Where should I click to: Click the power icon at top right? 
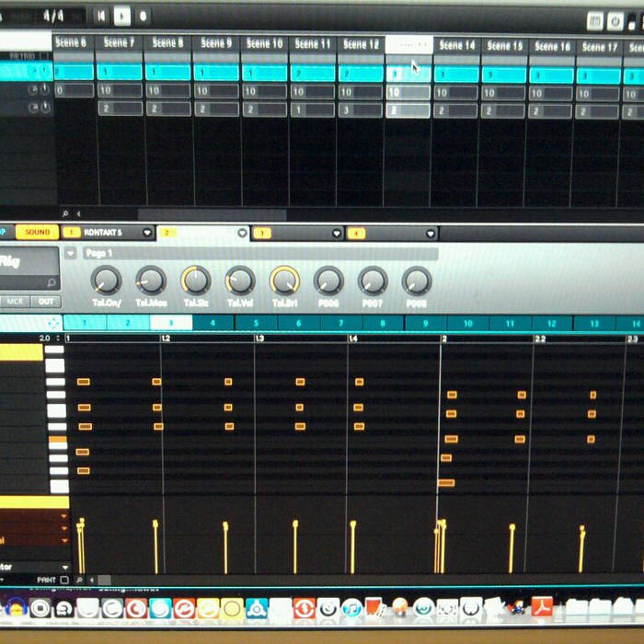(x=615, y=20)
